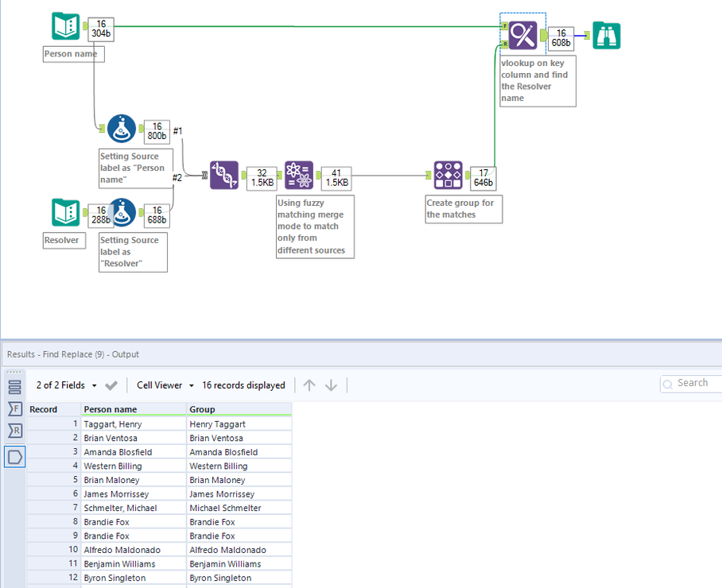Click the R input anchor of Find Replace

point(505,44)
